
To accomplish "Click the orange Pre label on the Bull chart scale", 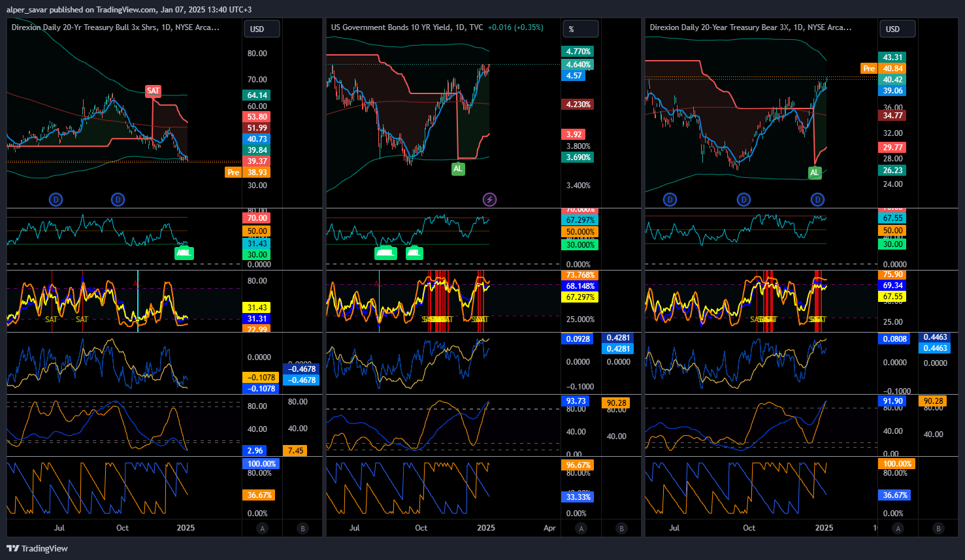I will 233,173.
